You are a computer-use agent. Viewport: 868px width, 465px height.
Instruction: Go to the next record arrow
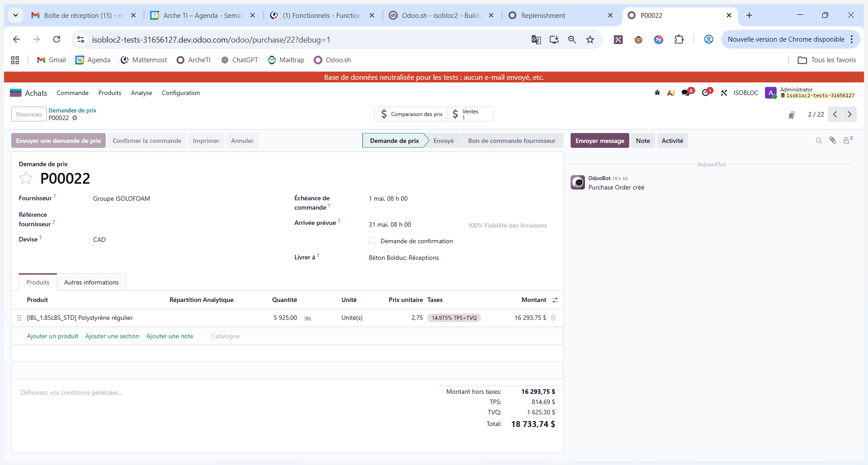click(850, 114)
